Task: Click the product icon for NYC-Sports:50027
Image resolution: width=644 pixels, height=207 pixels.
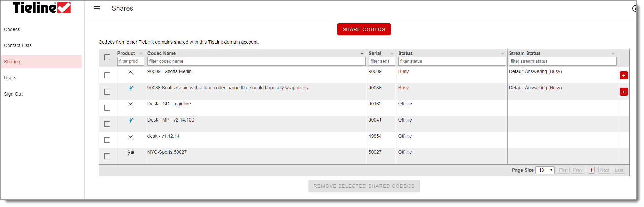Action: coord(131,153)
